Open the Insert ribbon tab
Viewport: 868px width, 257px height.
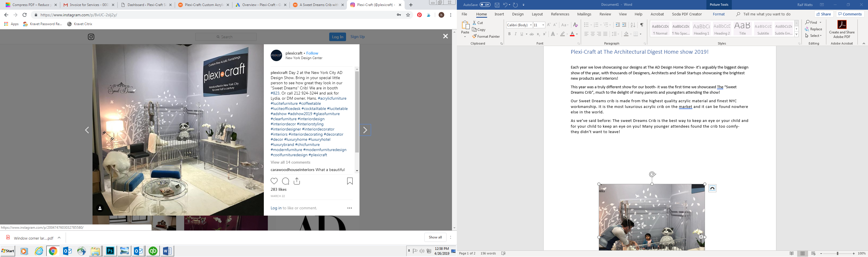(499, 14)
